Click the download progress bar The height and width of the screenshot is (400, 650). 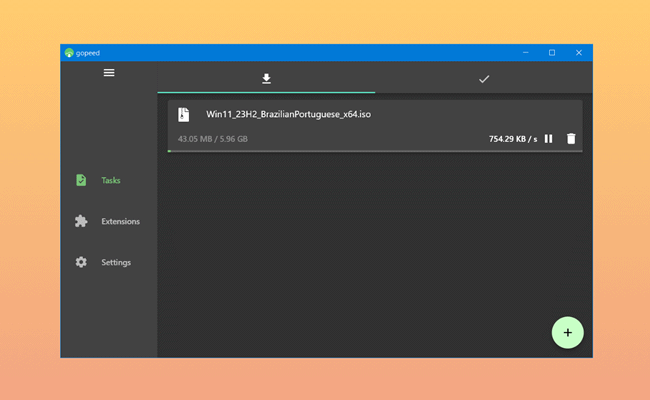(375, 151)
